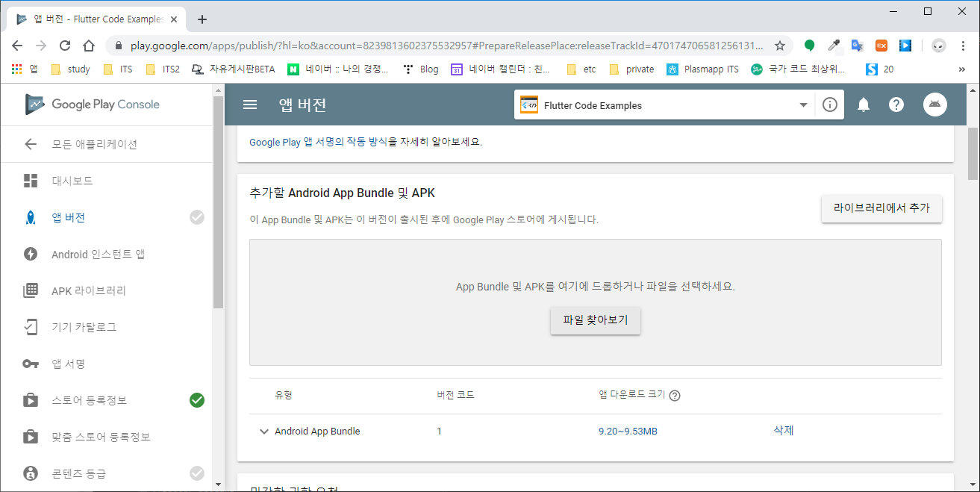This screenshot has height=492, width=980.
Task: Click the app signing key icon
Action: [x=31, y=364]
